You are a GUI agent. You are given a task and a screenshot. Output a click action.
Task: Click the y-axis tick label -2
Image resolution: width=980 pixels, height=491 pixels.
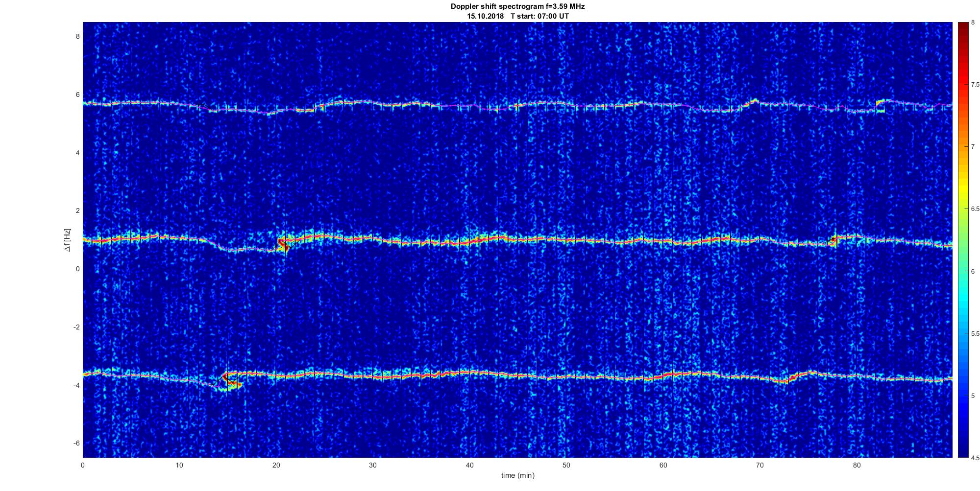click(x=76, y=327)
